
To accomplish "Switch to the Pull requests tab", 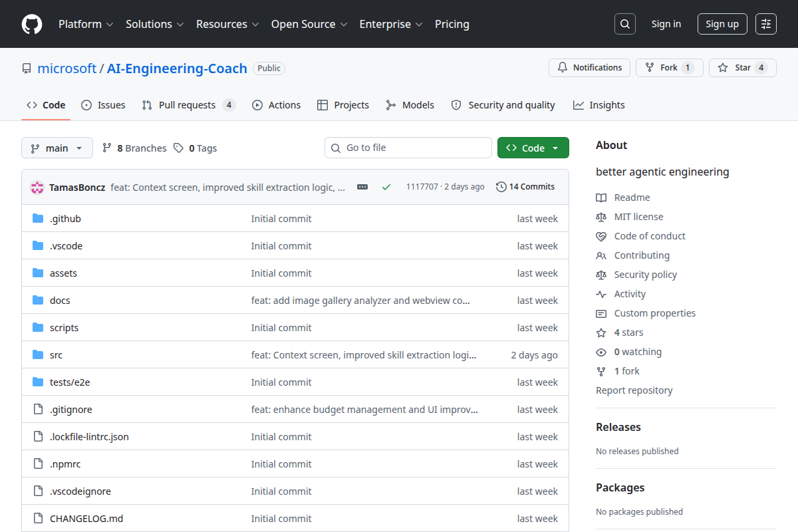I will [189, 105].
